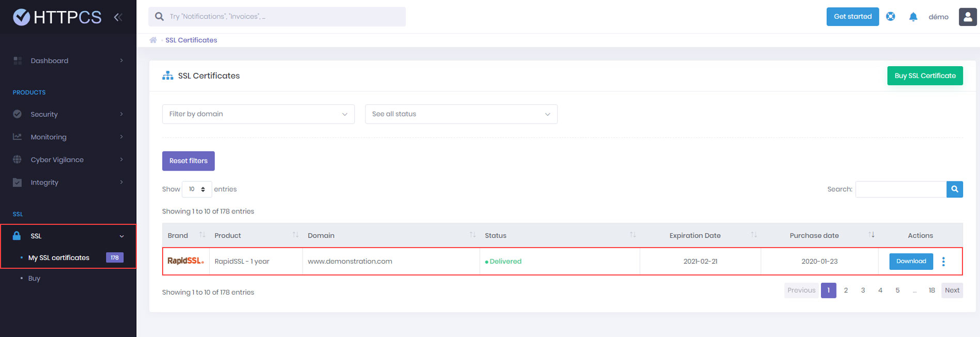Open notifications bell icon
This screenshot has height=337, width=980.
(913, 17)
